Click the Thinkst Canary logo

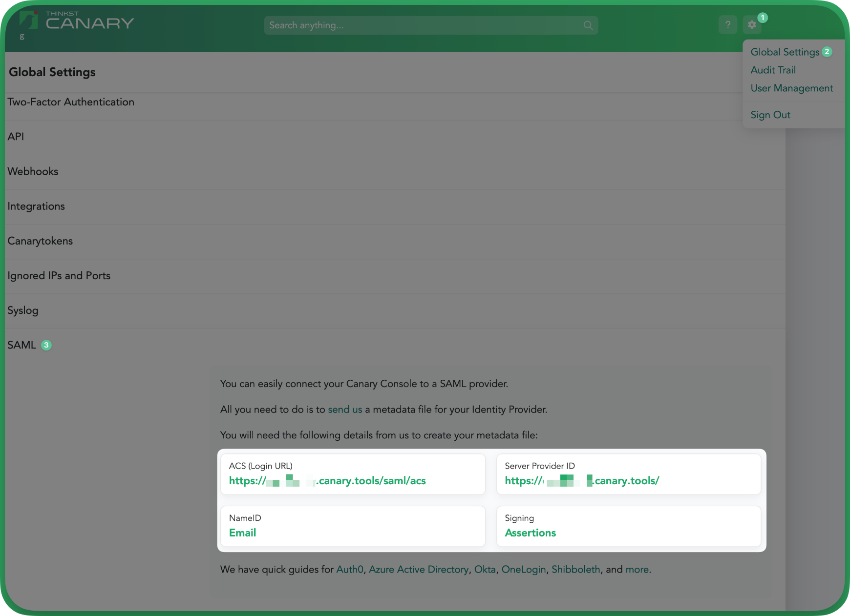point(77,21)
